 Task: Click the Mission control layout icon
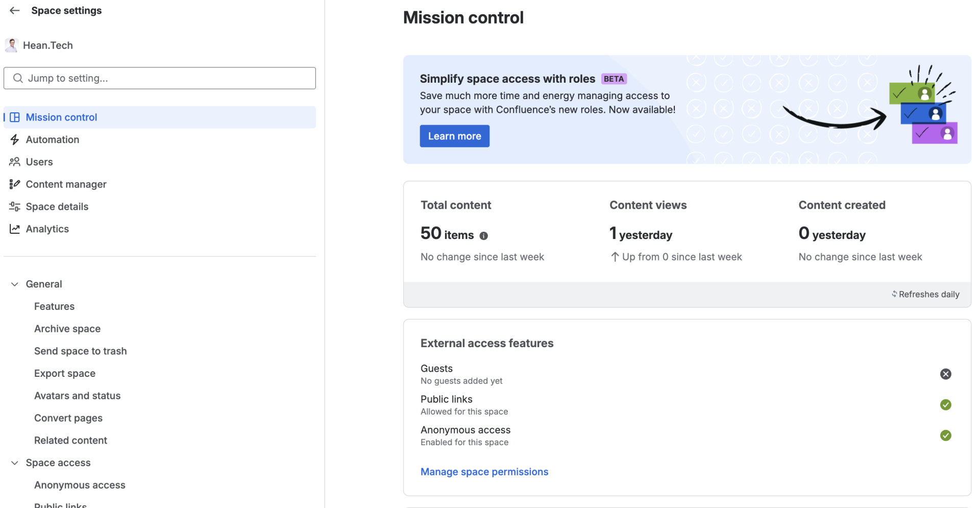[x=15, y=117]
